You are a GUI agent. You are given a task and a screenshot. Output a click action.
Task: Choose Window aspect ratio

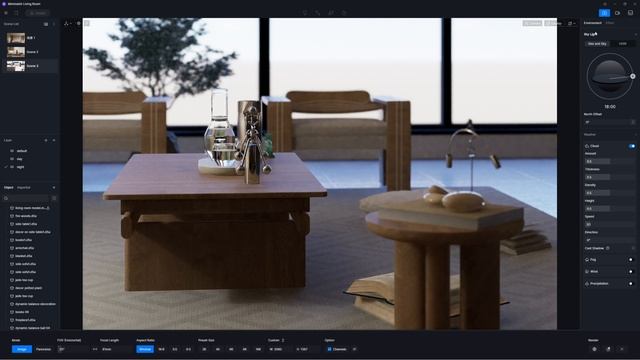point(145,349)
